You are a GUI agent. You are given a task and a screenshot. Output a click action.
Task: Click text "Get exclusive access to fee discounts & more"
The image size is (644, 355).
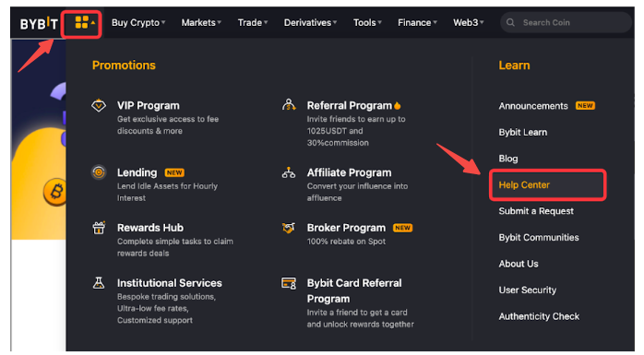(x=168, y=124)
